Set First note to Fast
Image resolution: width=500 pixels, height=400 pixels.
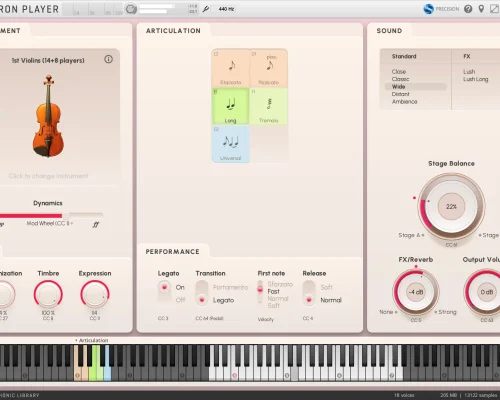click(273, 291)
